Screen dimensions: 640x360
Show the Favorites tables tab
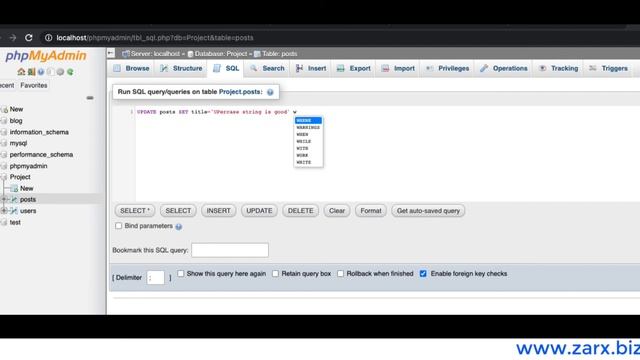coord(34,85)
